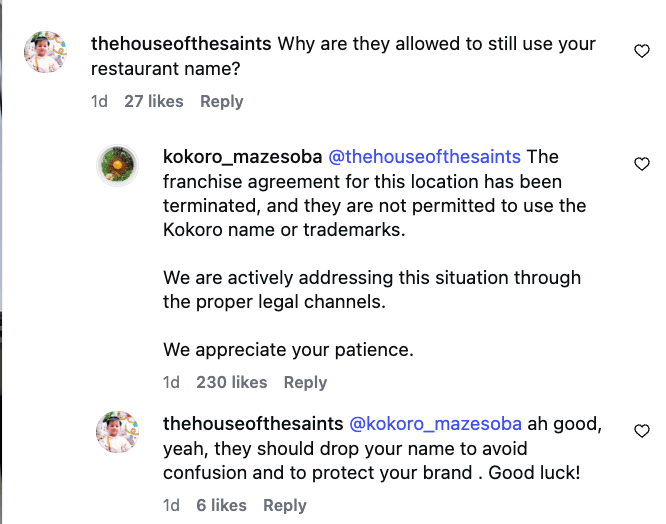Reply to the comment with 6 likes
The height and width of the screenshot is (524, 666).
tap(284, 505)
